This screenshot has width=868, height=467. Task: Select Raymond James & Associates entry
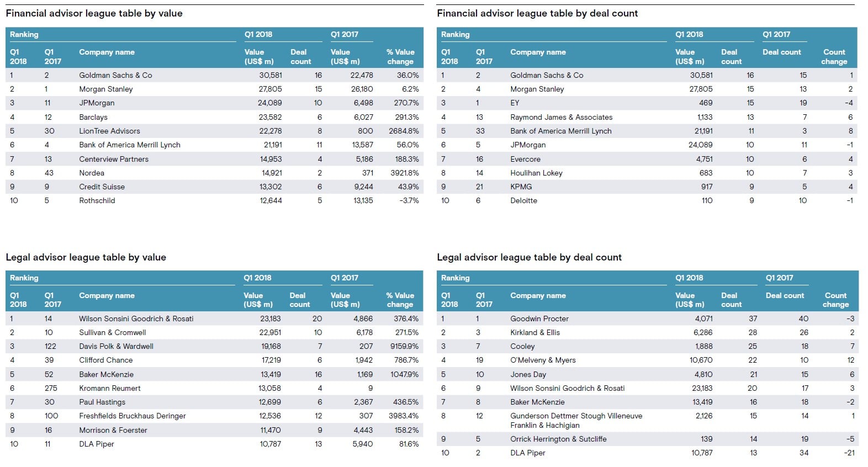tap(561, 117)
